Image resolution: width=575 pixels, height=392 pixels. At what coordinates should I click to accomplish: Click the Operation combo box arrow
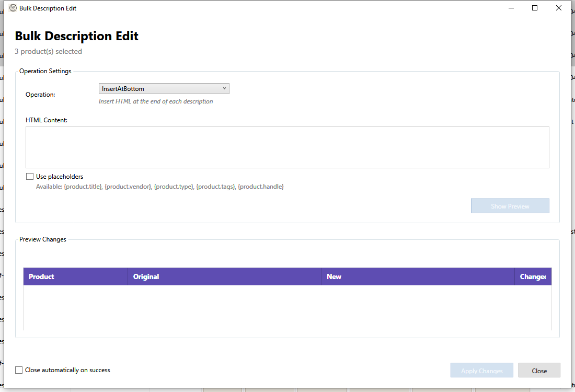225,88
